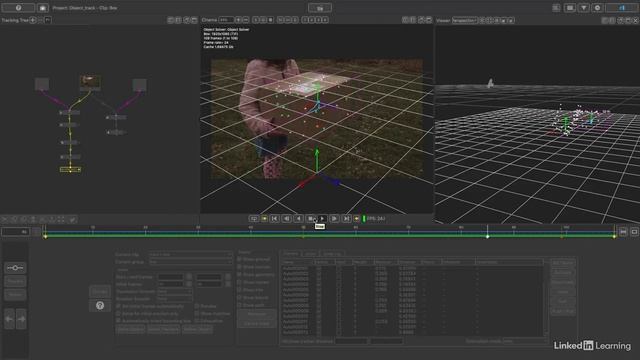Click the camera snapshot icon beside the project name
Viewport: 640px width, 360px height.
43,8
